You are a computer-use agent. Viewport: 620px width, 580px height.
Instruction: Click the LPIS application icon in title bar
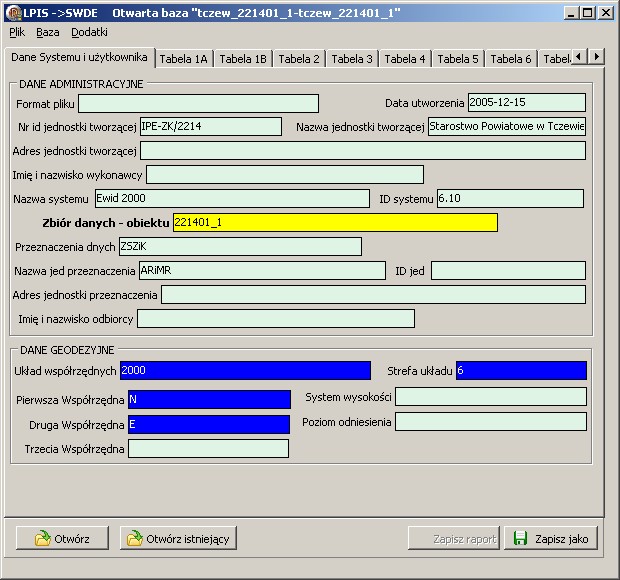click(x=13, y=13)
